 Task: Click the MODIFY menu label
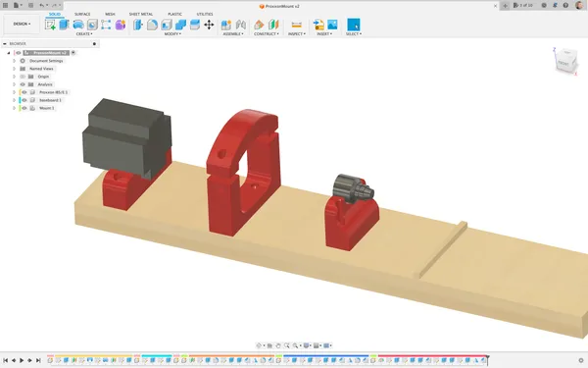click(x=172, y=33)
